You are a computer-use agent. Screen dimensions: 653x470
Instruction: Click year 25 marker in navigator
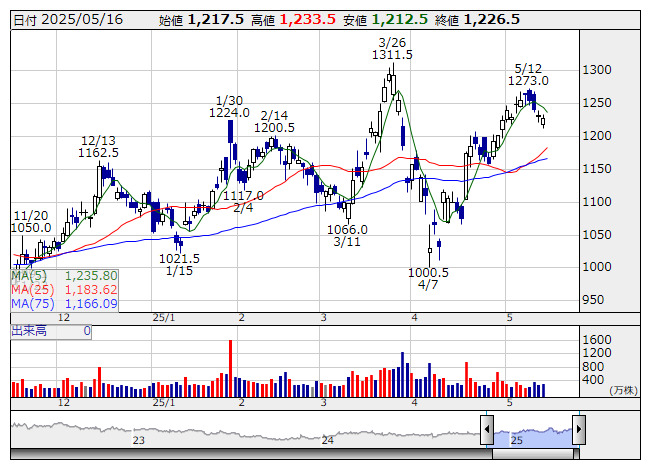click(x=516, y=440)
